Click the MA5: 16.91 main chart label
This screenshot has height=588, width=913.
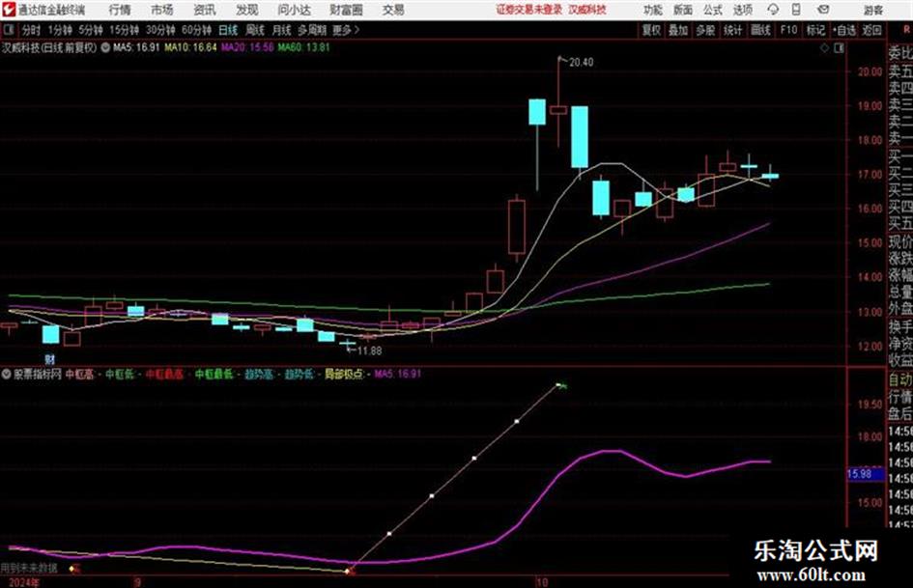click(136, 47)
